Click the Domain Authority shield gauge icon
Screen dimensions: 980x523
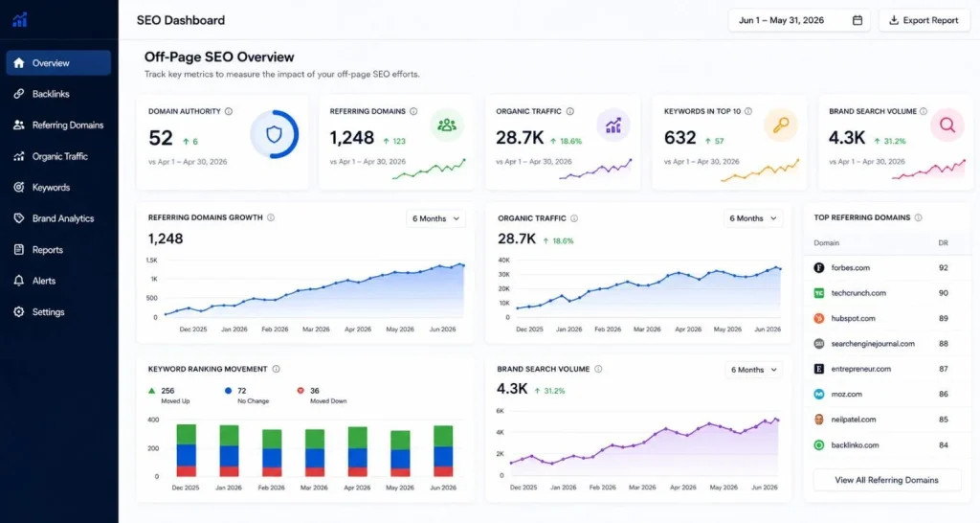tap(275, 134)
